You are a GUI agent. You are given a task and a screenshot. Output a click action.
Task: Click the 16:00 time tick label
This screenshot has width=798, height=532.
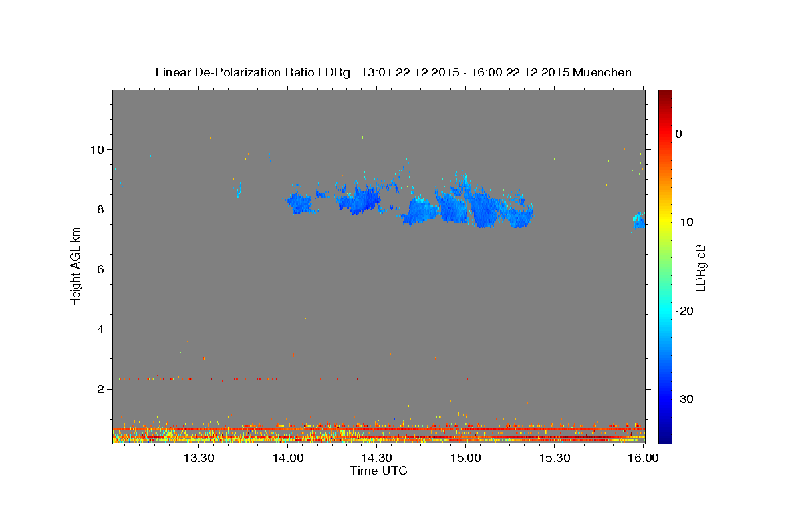pyautogui.click(x=643, y=458)
